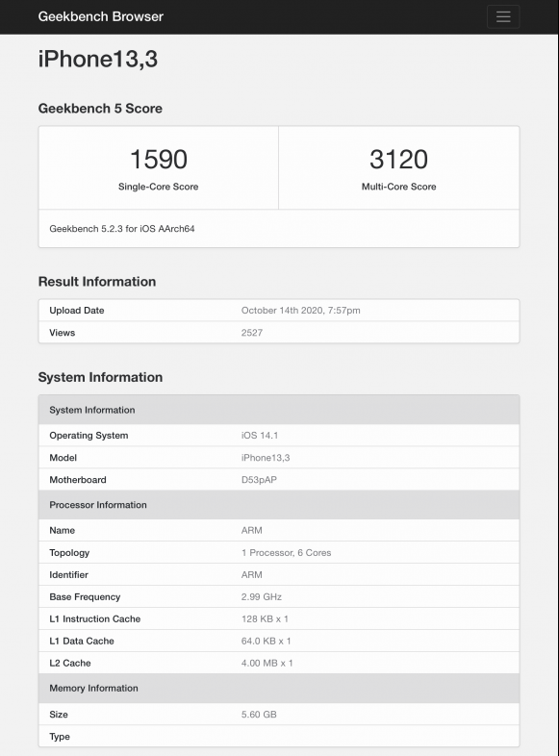Click the L1 Data Cache label

coord(82,642)
